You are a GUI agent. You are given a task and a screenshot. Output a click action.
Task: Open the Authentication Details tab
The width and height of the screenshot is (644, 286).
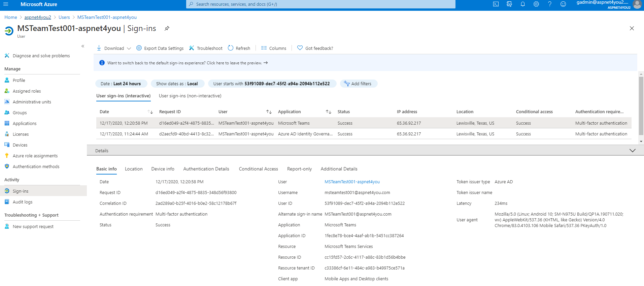[206, 169]
